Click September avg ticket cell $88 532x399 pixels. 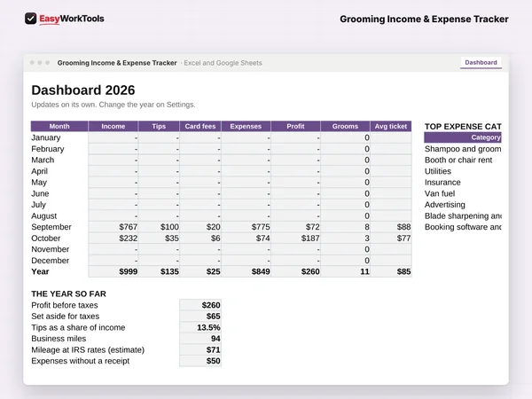point(391,227)
